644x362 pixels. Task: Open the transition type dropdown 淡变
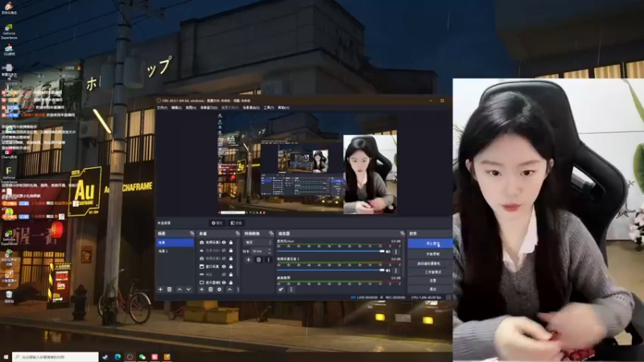pos(258,243)
